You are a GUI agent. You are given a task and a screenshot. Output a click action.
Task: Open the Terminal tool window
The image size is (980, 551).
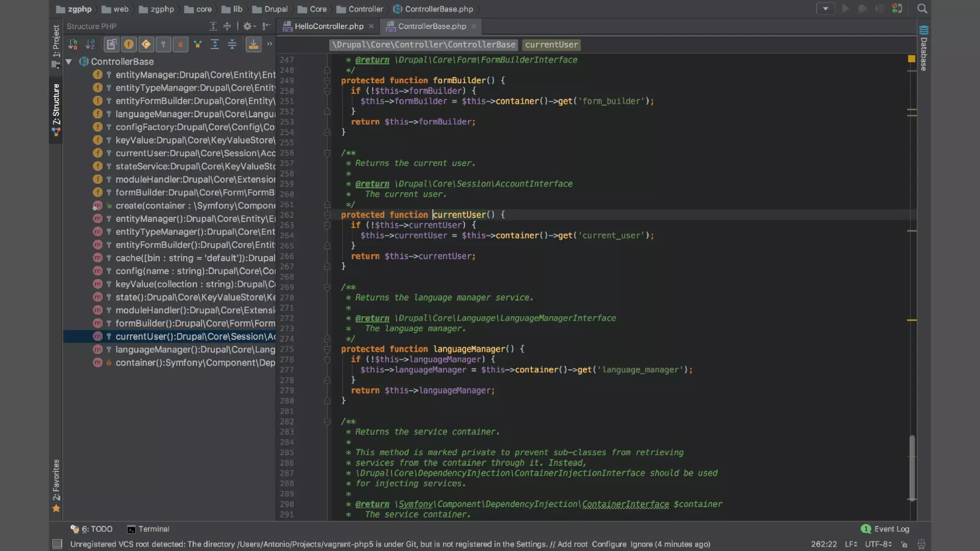[148, 529]
